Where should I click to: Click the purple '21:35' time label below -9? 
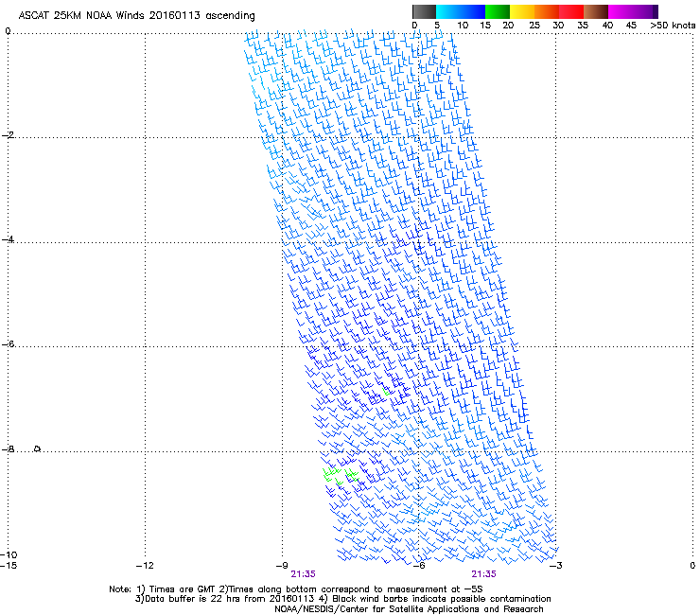pyautogui.click(x=303, y=574)
